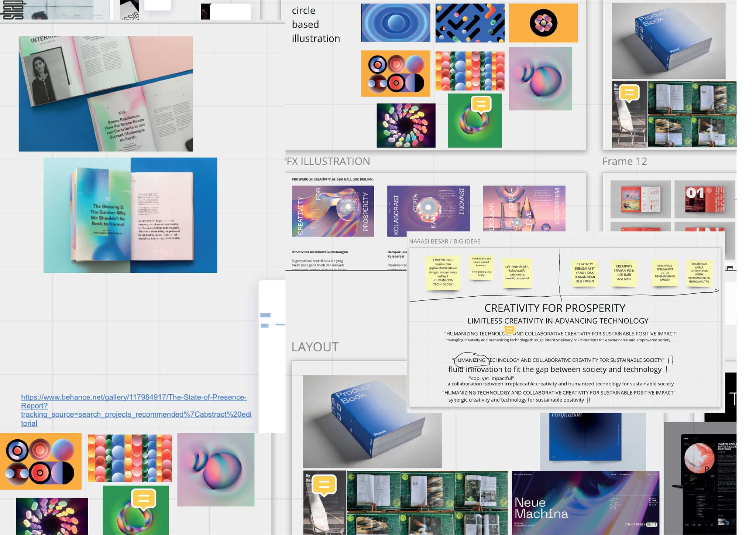Select the 'CREATIVITY FOR PROSPERITY' heading
Screen dimensions: 756x535
click(555, 308)
